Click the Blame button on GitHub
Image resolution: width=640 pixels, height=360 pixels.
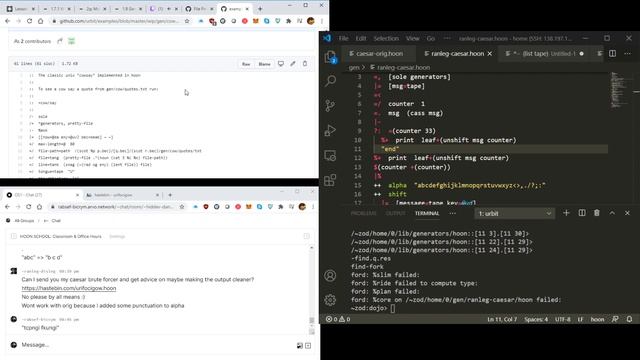pos(264,64)
